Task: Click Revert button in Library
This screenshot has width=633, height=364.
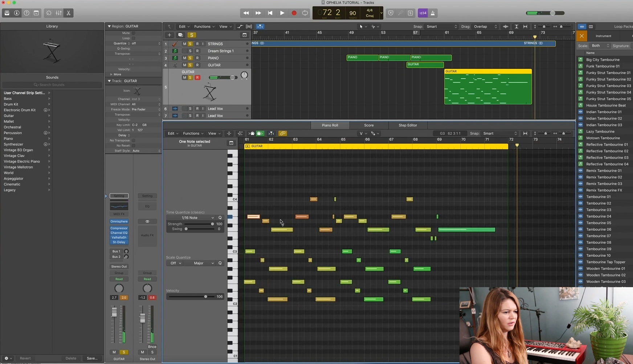Action: 25,358
